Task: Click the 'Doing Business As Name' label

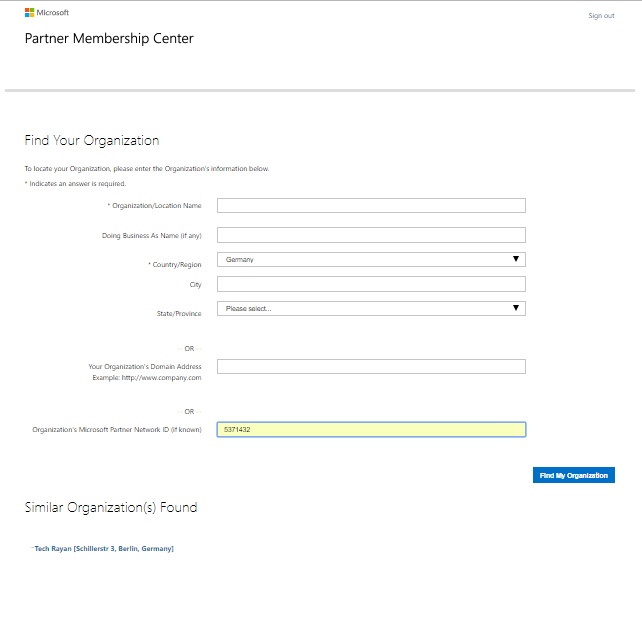Action: pos(151,235)
